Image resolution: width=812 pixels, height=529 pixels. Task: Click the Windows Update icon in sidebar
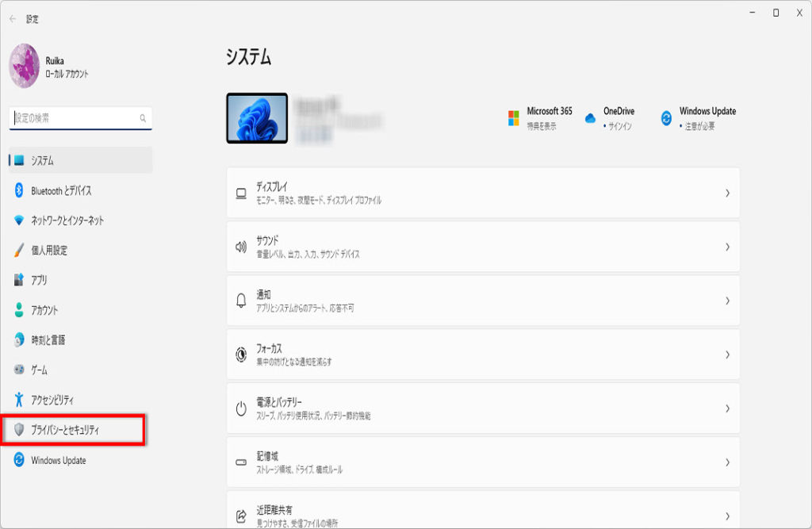point(19,460)
